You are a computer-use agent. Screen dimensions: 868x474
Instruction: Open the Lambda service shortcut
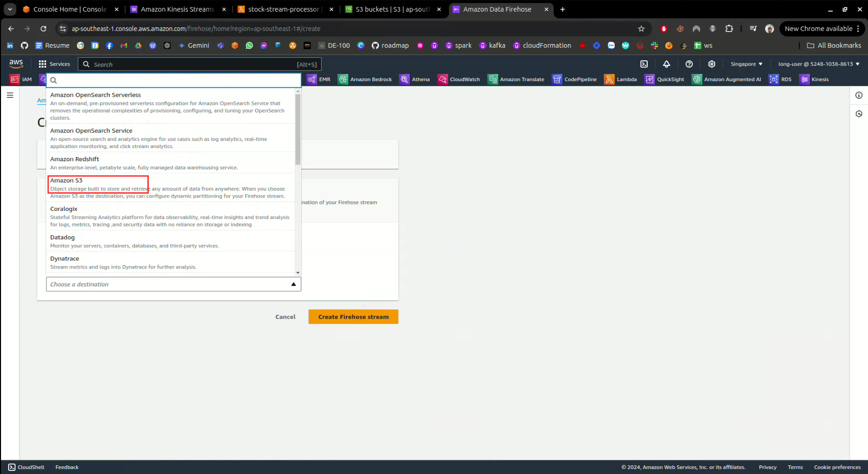(620, 79)
